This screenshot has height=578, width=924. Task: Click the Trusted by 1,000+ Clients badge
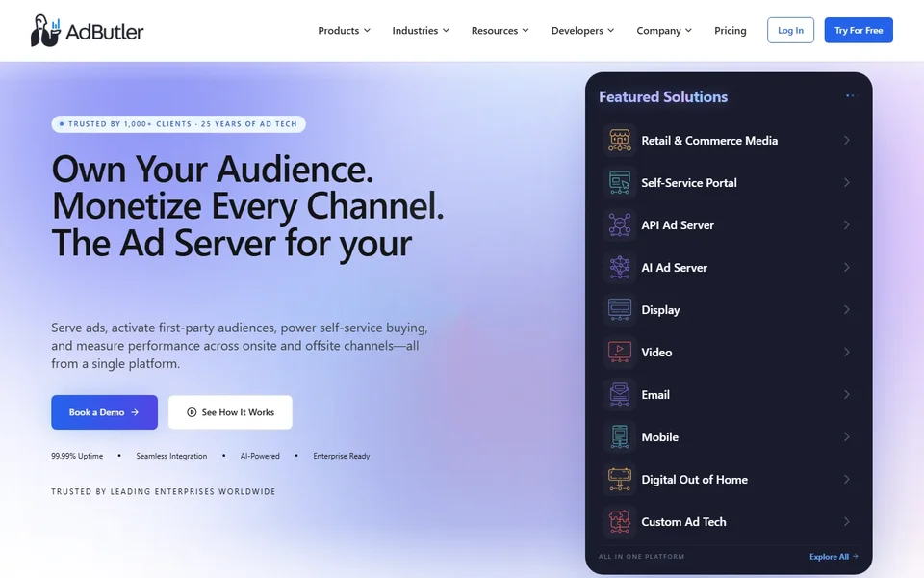click(179, 124)
